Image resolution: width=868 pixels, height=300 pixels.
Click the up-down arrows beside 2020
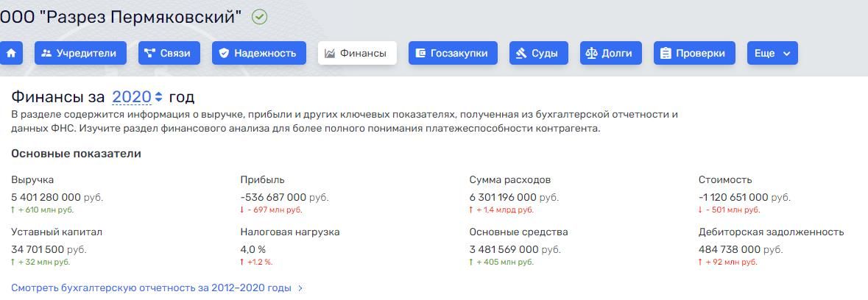coord(159,97)
